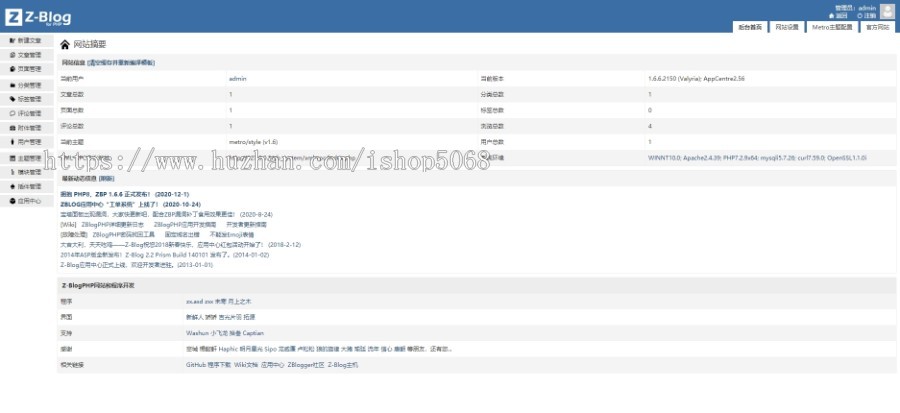Open the ZBlogPHP应用开发指南 wiki link
Image resolution: width=900 pixels, height=413 pixels.
coord(185,224)
